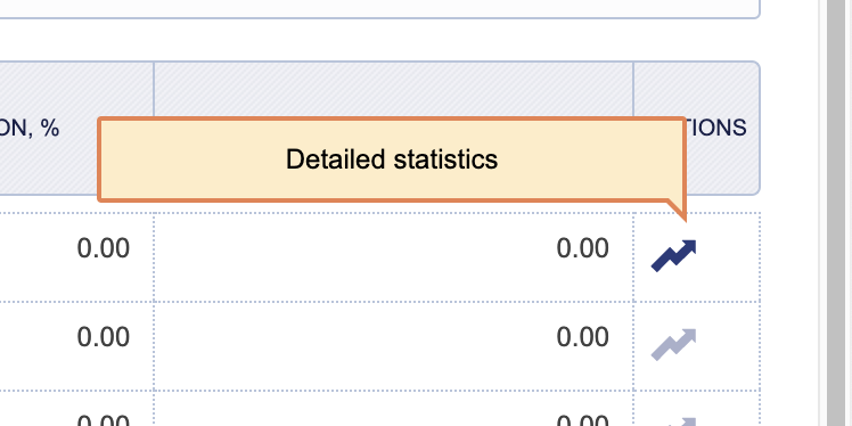Click the tooltip's blank area left of its text
Screen dimensions: 852x426
pyautogui.click(x=180, y=160)
